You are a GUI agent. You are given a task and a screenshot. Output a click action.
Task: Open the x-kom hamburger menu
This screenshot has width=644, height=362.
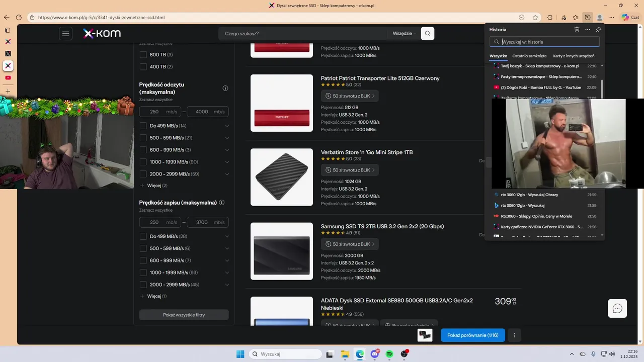coord(66,34)
